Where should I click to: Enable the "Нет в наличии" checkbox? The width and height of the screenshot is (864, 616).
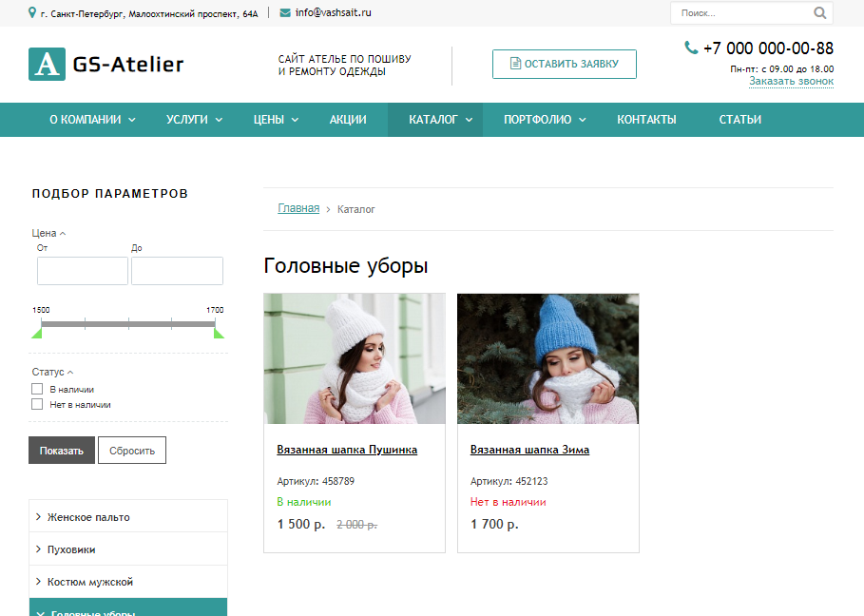[37, 404]
